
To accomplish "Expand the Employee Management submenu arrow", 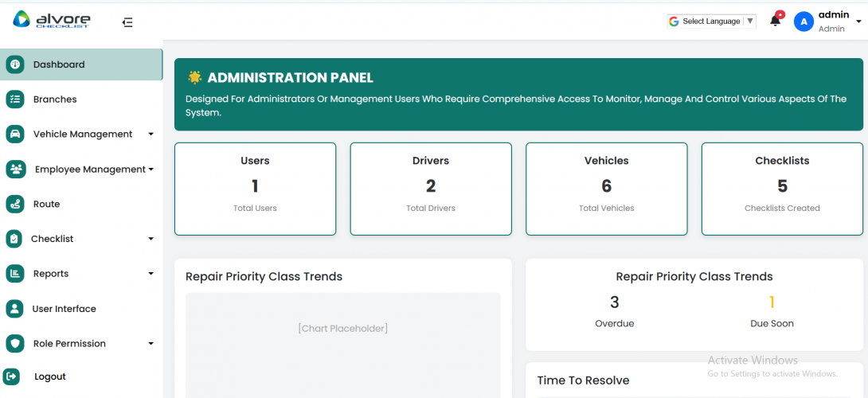I will [x=151, y=170].
